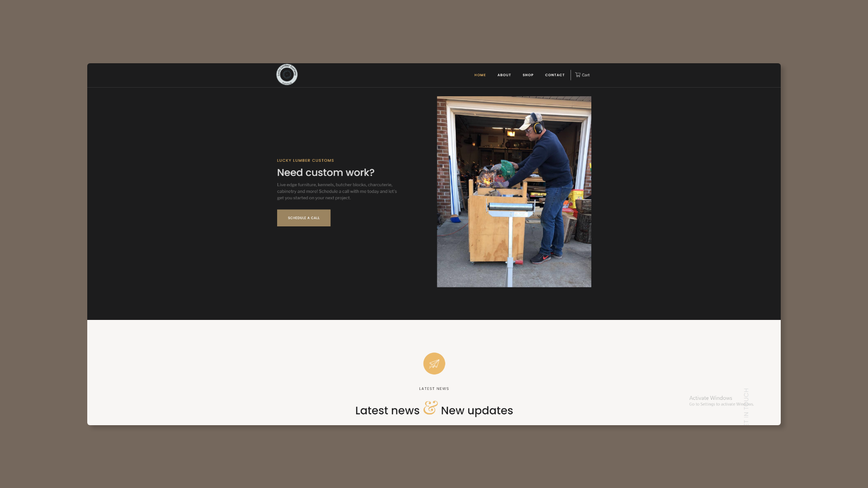This screenshot has height=488, width=868.
Task: Select the woodworker garage photo
Action: point(514,192)
